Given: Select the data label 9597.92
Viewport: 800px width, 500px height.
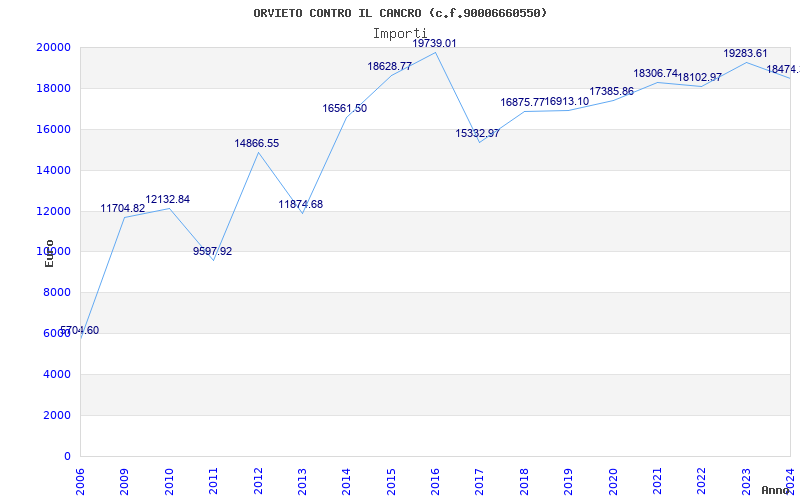Looking at the screenshot, I should pos(212,251).
